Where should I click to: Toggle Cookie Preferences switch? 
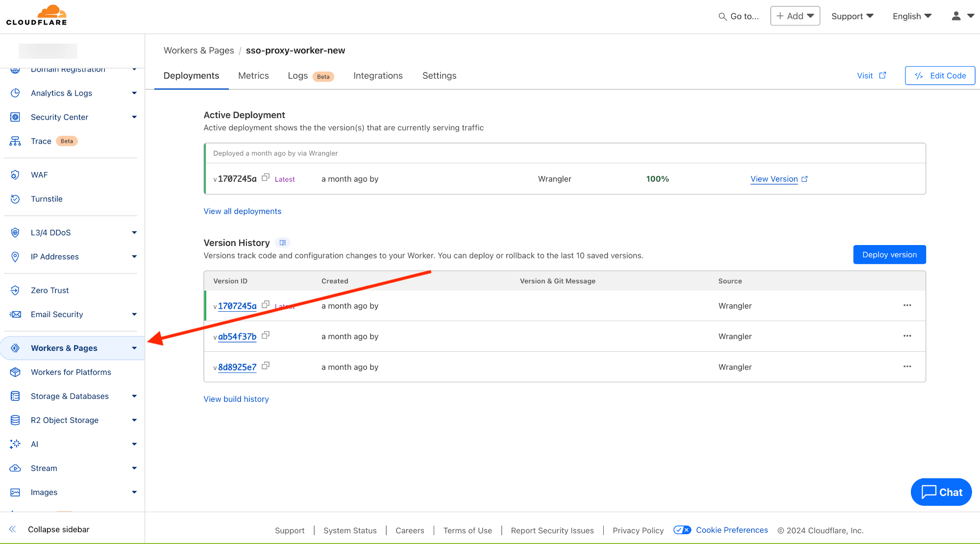click(682, 530)
